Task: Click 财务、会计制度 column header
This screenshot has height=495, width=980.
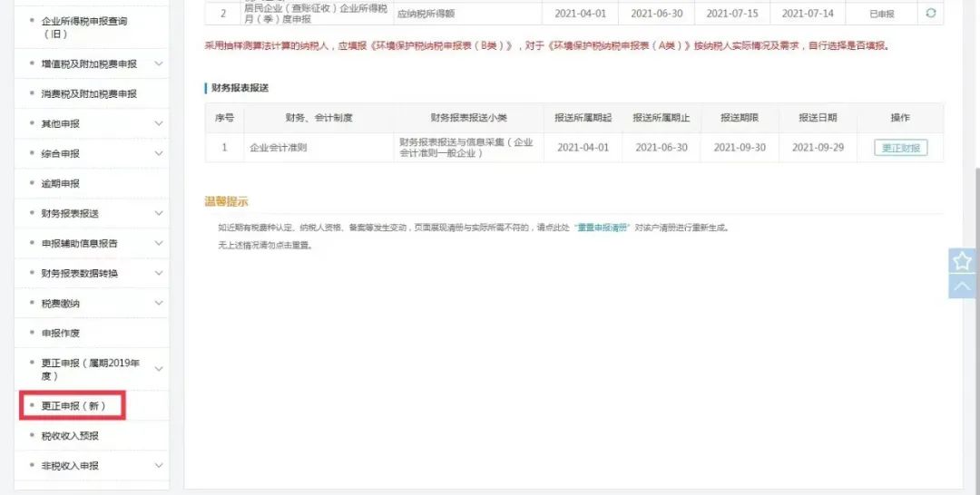Action: [318, 117]
